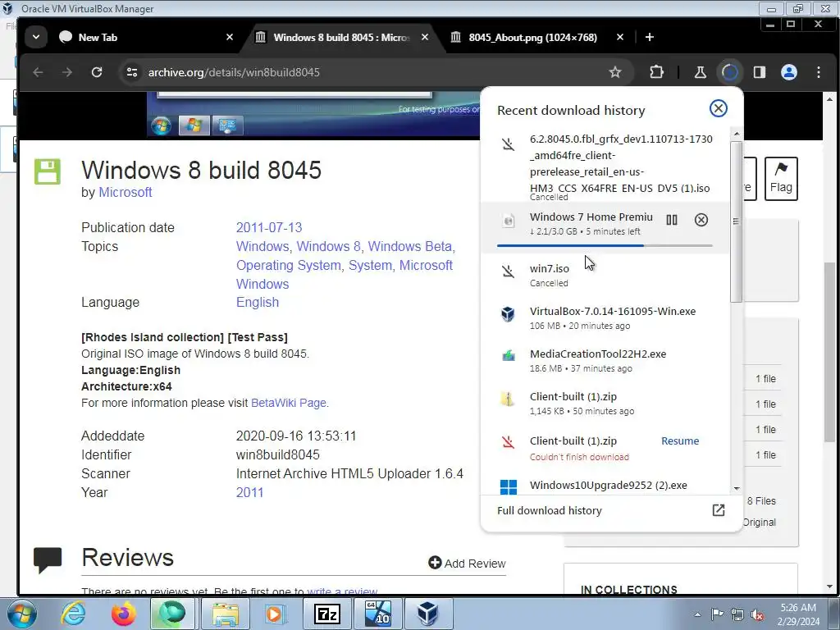This screenshot has width=840, height=630.
Task: Open the Chrome profile avatar
Action: [x=788, y=72]
